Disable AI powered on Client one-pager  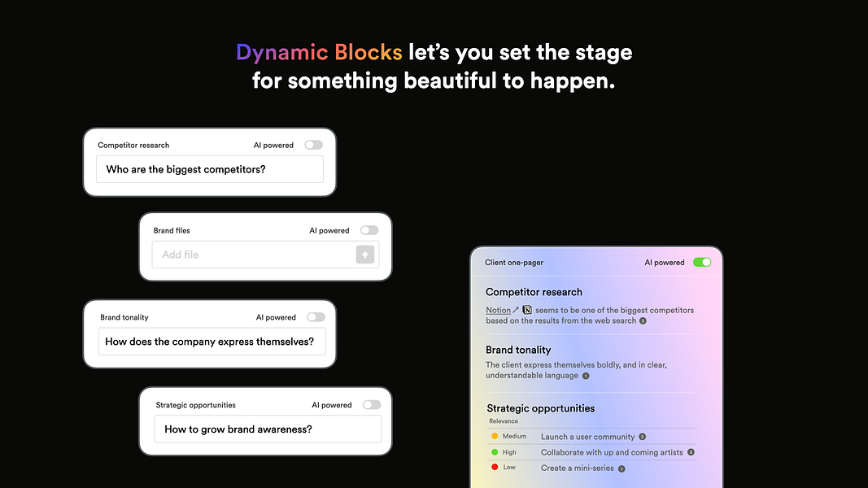pos(702,262)
